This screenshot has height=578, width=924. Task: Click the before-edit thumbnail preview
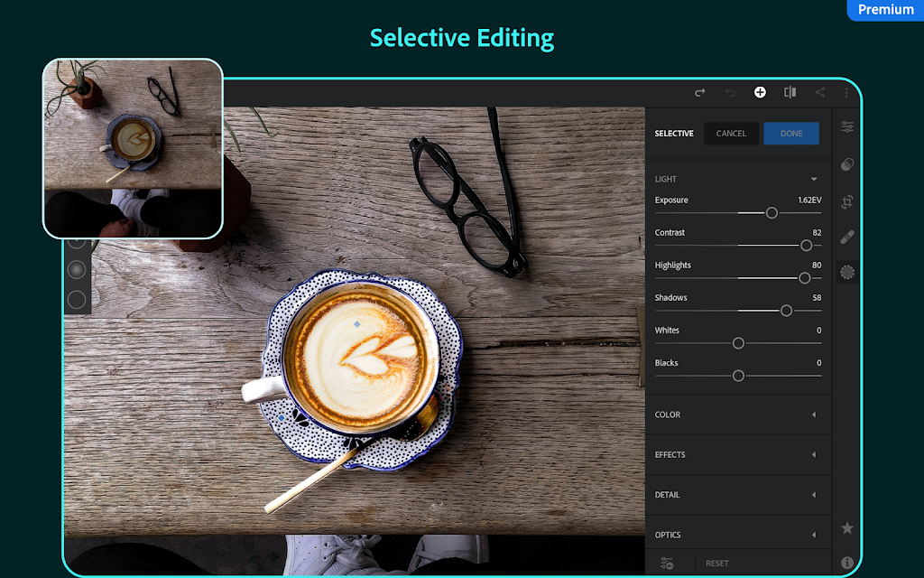(134, 149)
